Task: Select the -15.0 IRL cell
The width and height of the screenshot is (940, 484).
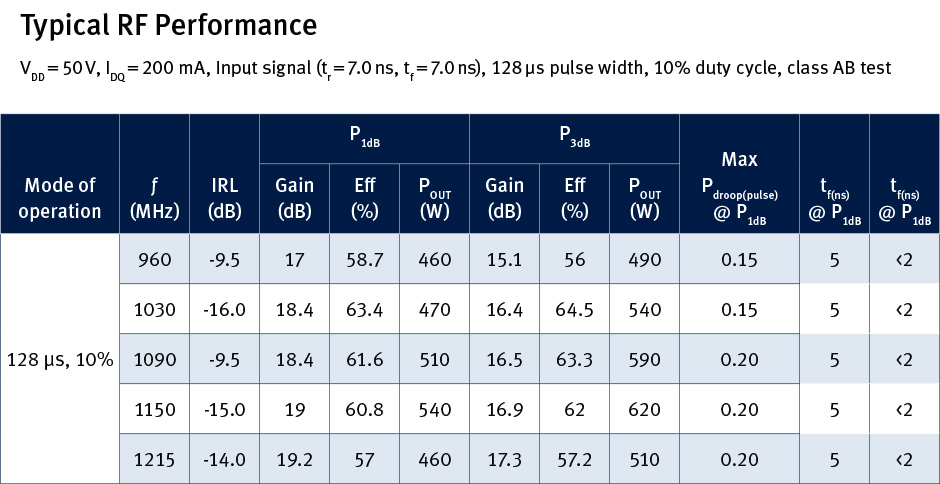Action: tap(224, 409)
